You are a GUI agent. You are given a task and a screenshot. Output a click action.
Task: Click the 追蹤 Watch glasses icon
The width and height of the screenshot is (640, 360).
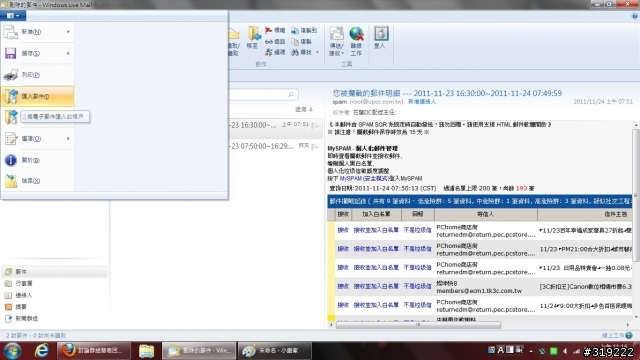(275, 42)
